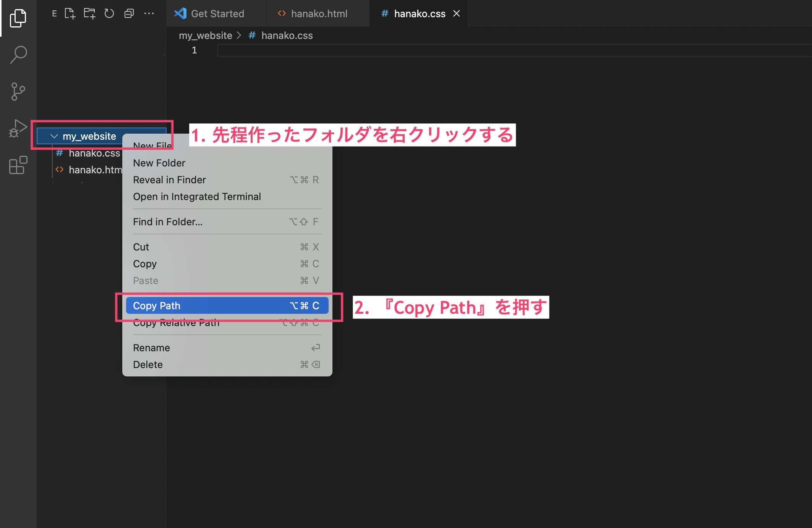
Task: Open the Explorer view in activity bar
Action: point(18,18)
